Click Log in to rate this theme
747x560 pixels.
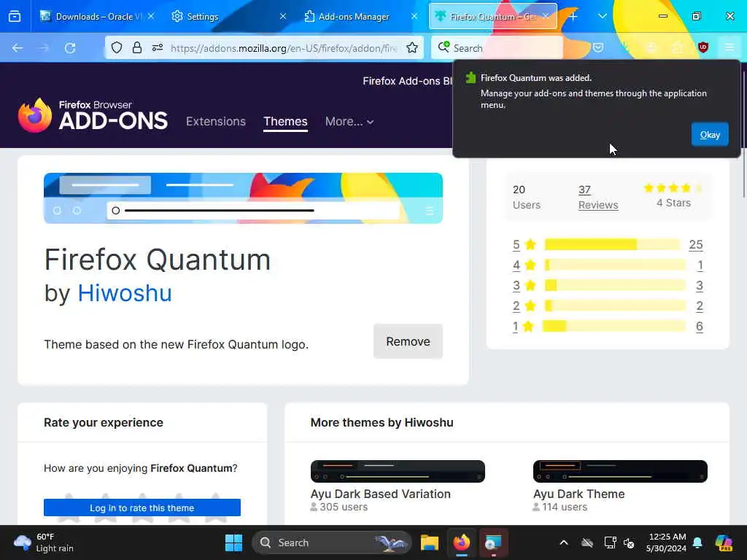(x=142, y=507)
